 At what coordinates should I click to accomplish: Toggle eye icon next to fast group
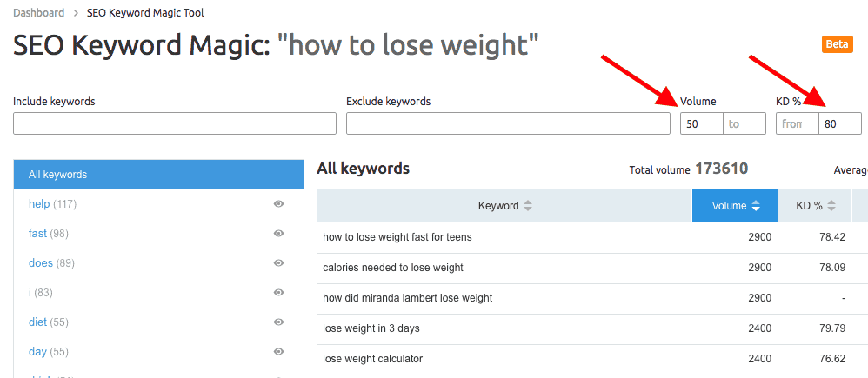pyautogui.click(x=278, y=234)
